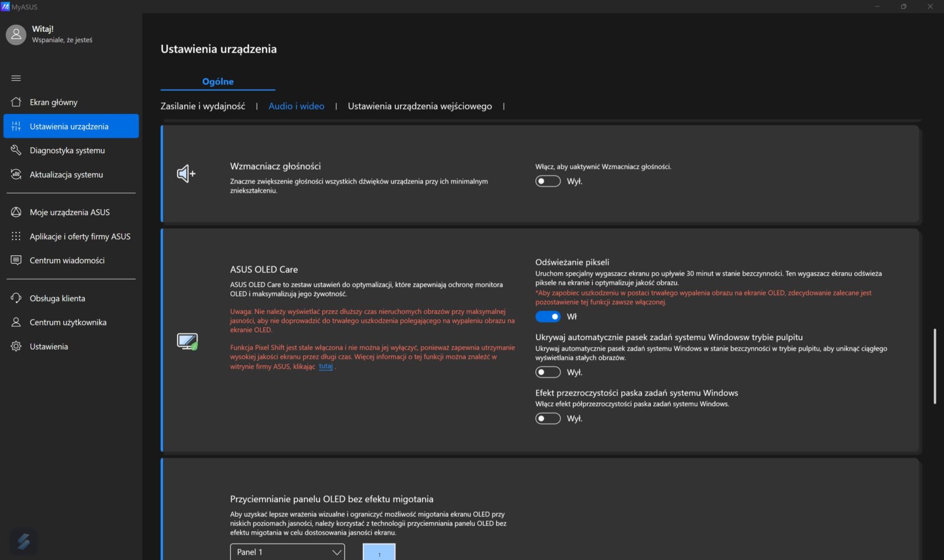944x560 pixels.
Task: Select Zasilanie i wydajność section
Action: coord(202,106)
